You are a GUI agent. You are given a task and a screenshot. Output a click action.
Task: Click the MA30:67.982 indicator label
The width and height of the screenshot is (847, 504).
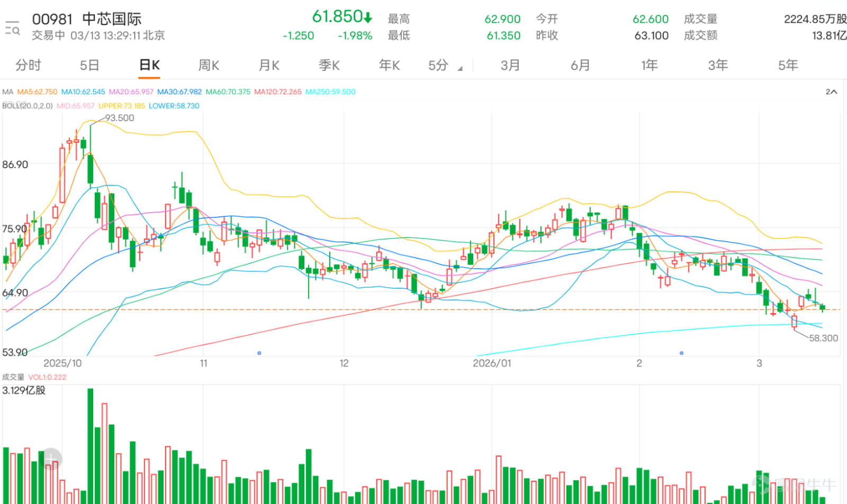[x=179, y=91]
